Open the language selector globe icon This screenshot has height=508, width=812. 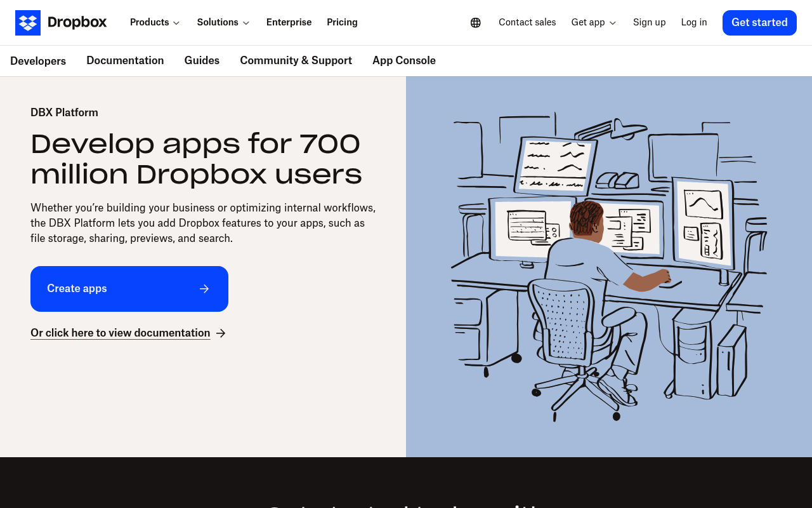pyautogui.click(x=476, y=23)
